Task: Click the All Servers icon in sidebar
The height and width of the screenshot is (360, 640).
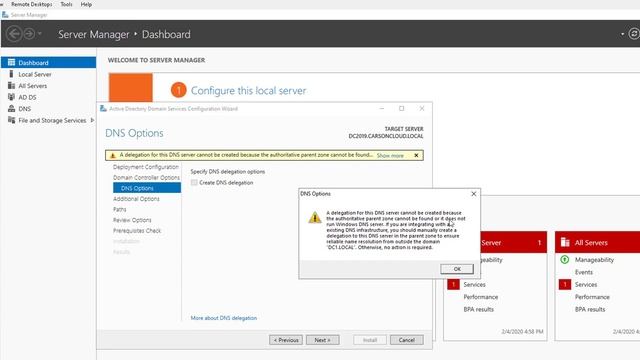Action: pos(11,85)
